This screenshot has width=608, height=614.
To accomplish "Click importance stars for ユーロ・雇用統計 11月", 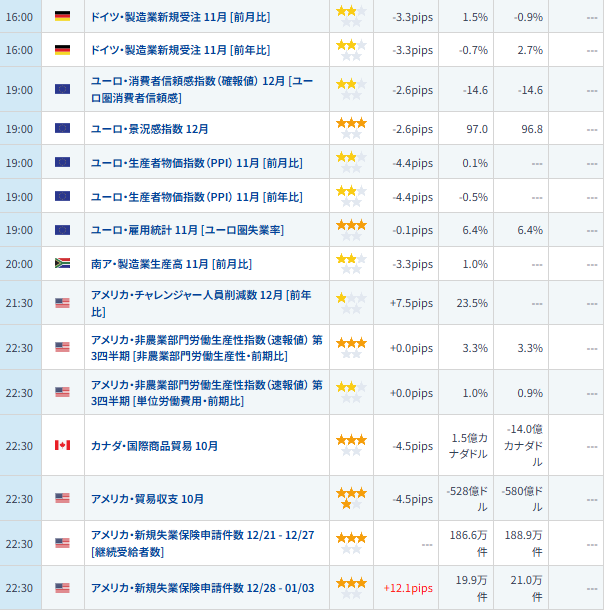I will (350, 230).
